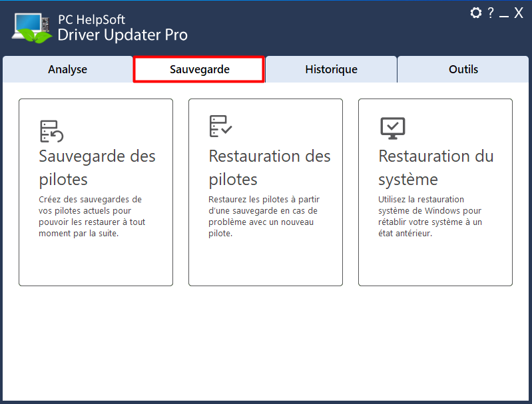Open settings via the gear icon
Image resolution: width=532 pixels, height=404 pixels.
click(475, 13)
